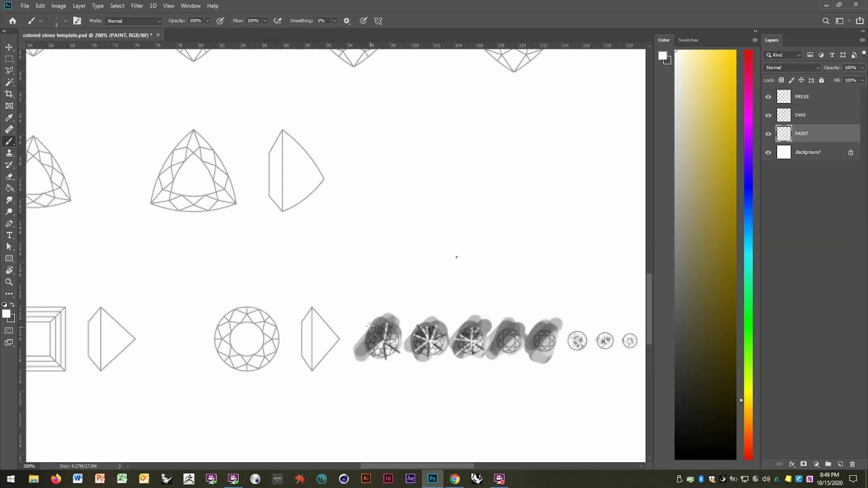The height and width of the screenshot is (488, 868).
Task: Open layer filter Kind dropdown
Action: click(784, 55)
